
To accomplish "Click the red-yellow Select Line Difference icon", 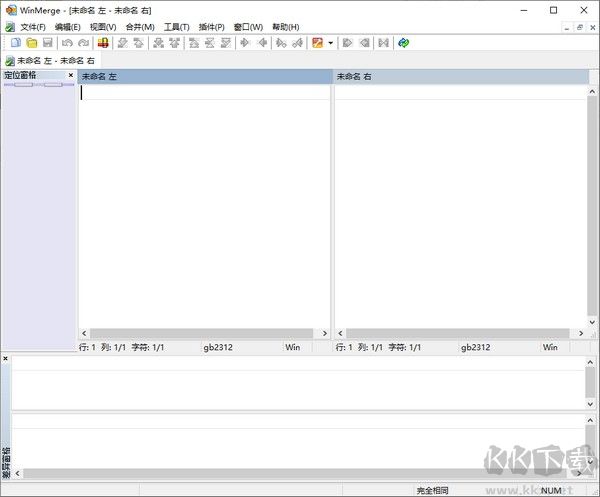I will 103,43.
